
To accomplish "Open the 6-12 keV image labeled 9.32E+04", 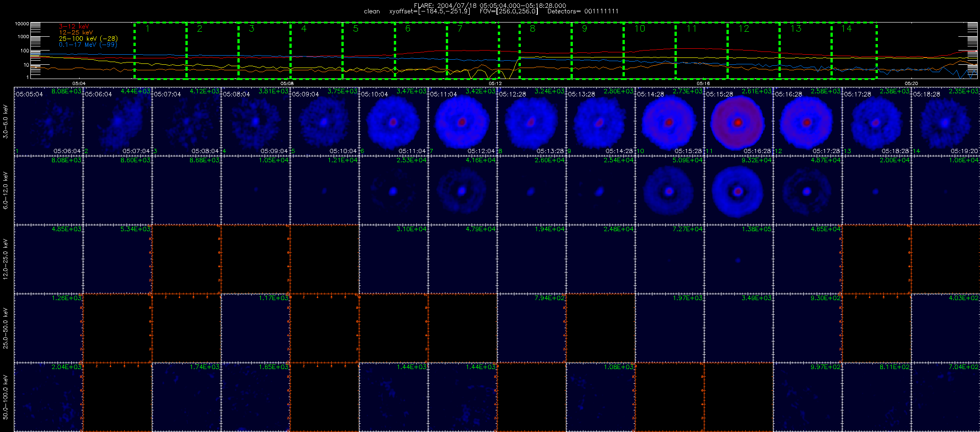I will (738, 190).
